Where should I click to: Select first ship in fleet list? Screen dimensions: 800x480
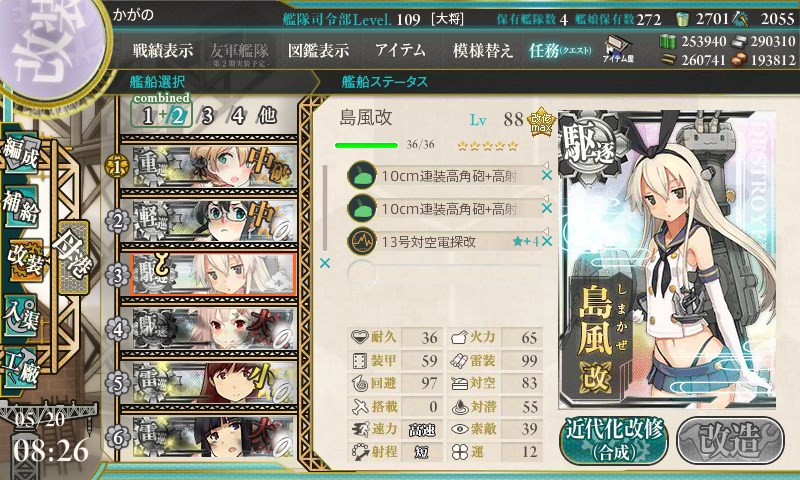pos(209,167)
